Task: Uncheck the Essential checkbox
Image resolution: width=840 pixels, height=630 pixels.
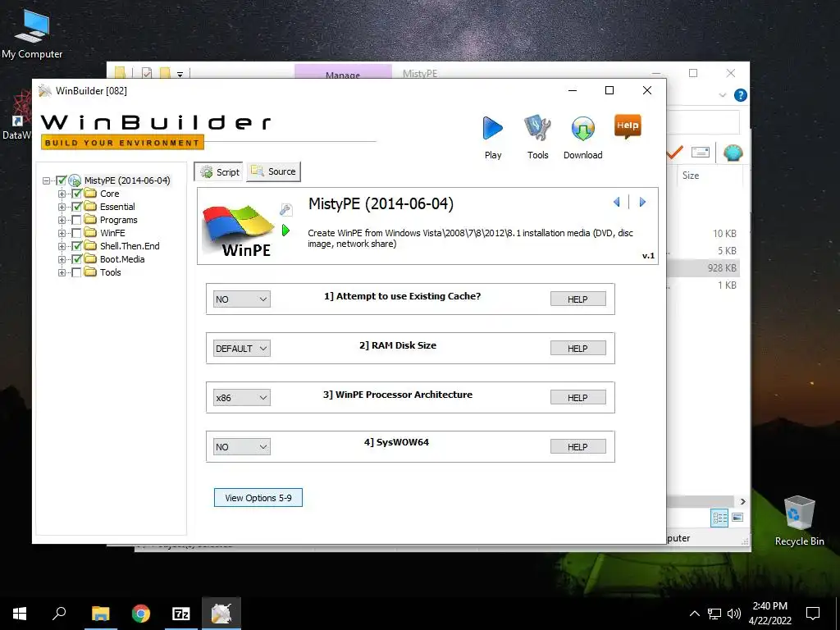Action: [x=76, y=207]
